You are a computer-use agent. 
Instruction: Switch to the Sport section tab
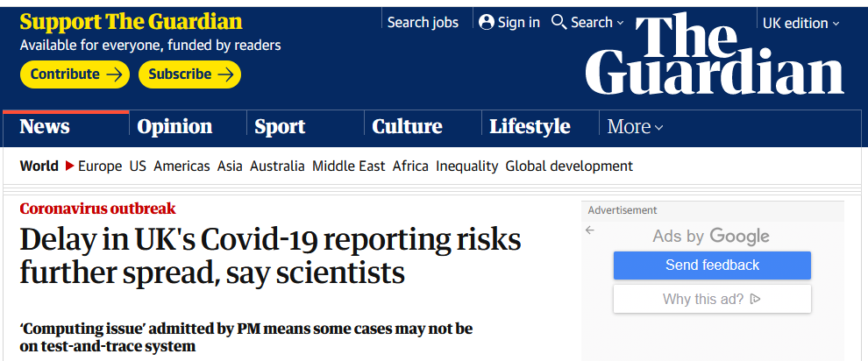coord(280,126)
